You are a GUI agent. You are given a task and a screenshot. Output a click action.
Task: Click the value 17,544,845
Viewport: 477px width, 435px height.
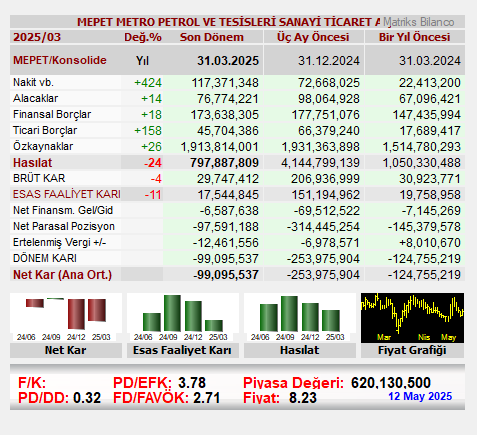click(228, 195)
